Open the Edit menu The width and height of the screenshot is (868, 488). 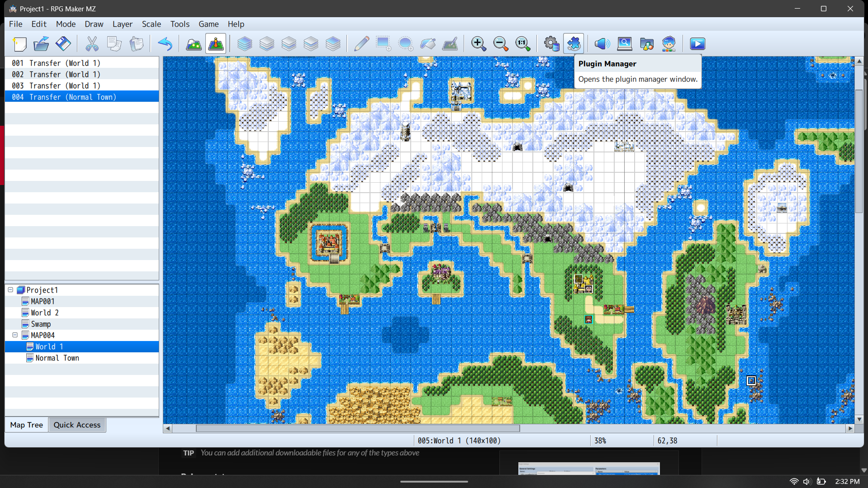(39, 24)
